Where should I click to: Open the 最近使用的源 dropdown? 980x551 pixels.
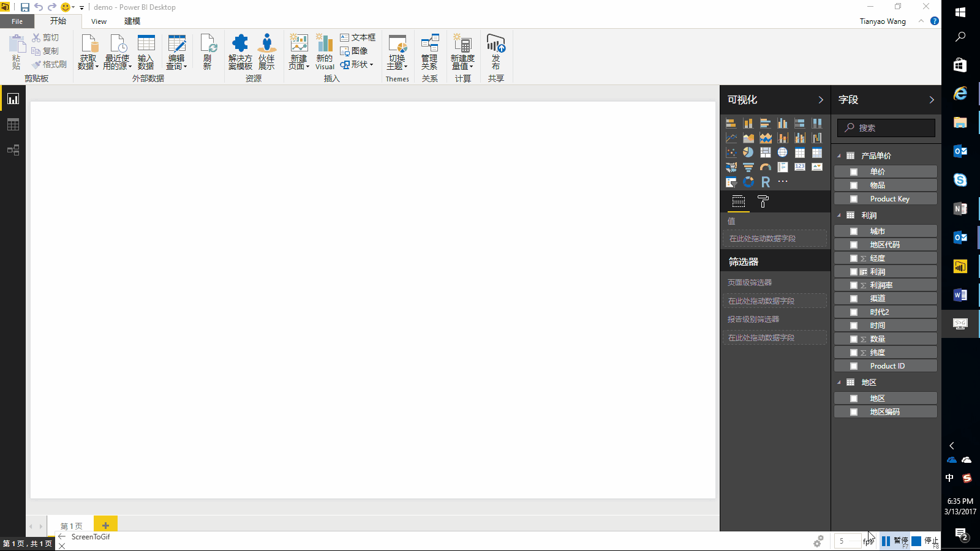pyautogui.click(x=117, y=52)
